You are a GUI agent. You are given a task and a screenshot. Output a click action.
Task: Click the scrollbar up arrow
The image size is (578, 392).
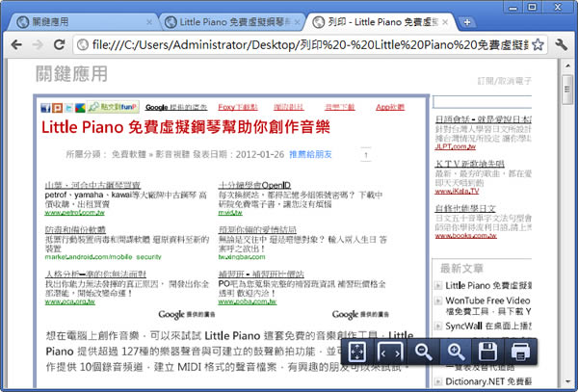pos(567,66)
